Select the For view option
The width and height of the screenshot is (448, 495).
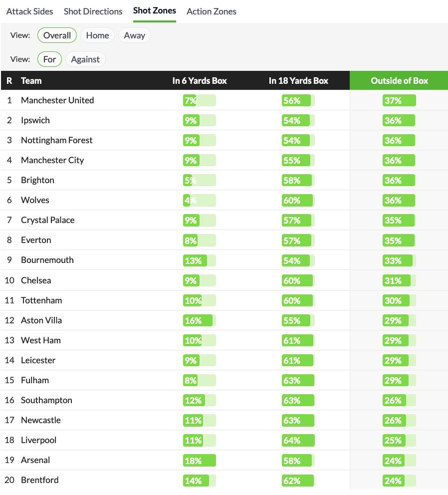[49, 59]
